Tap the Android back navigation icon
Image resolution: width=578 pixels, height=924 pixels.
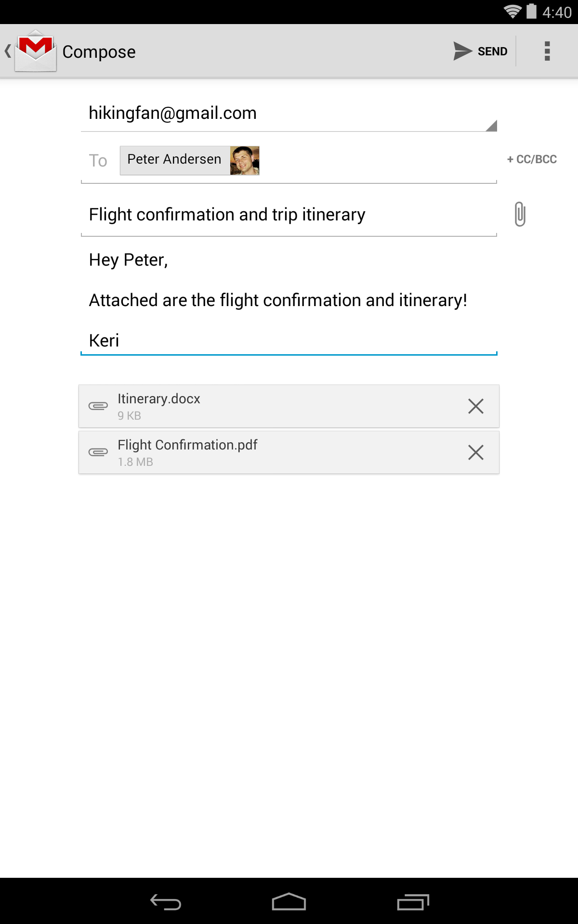165,902
